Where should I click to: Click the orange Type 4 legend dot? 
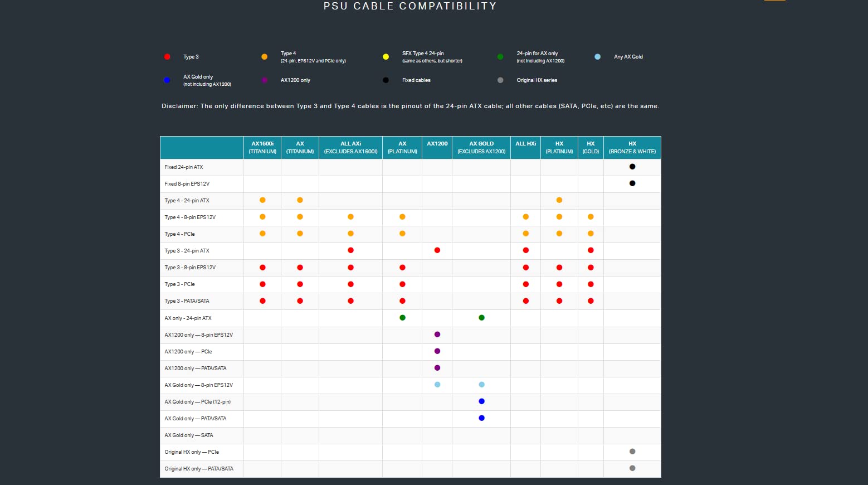[x=264, y=57]
